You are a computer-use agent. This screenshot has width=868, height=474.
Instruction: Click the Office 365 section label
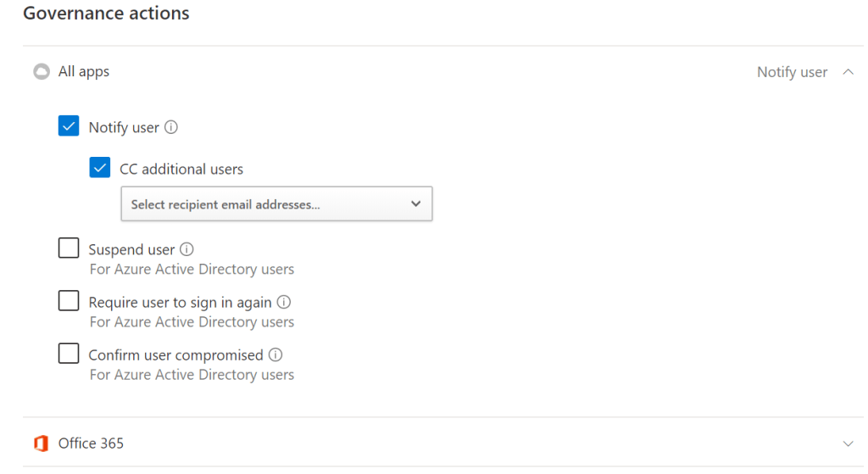point(91,443)
